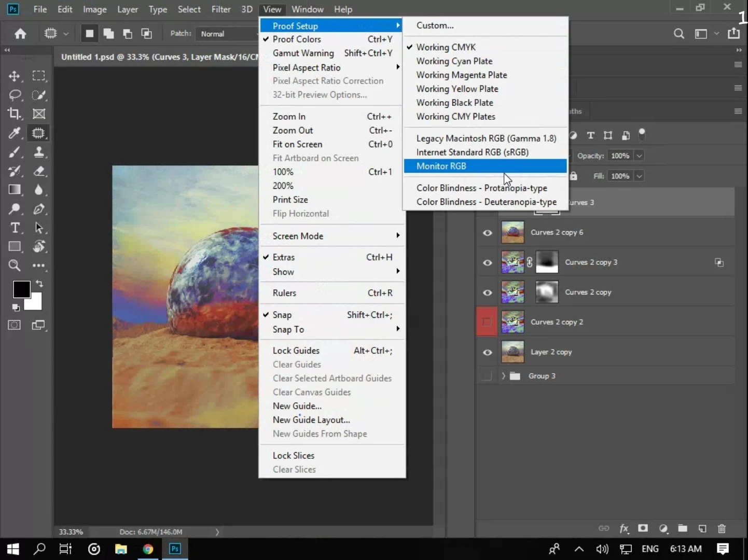748x560 pixels.
Task: Select the Horizontal Type tool
Action: click(x=15, y=228)
